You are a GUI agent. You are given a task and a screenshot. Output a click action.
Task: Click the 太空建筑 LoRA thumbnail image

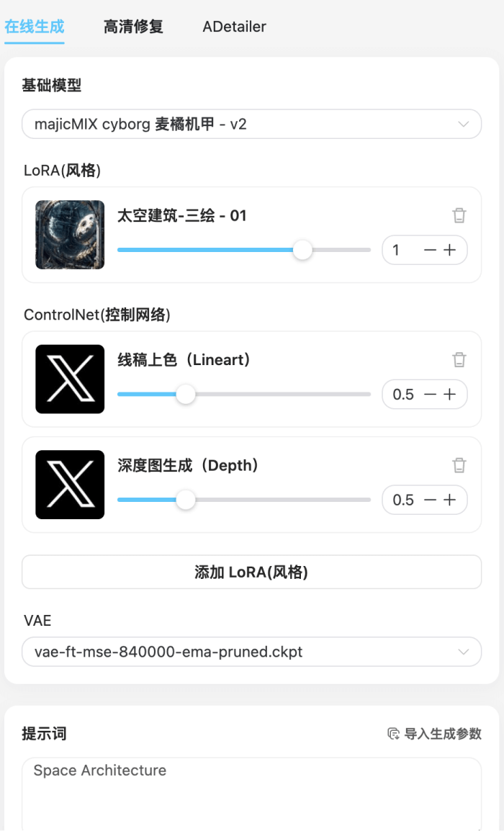[69, 235]
